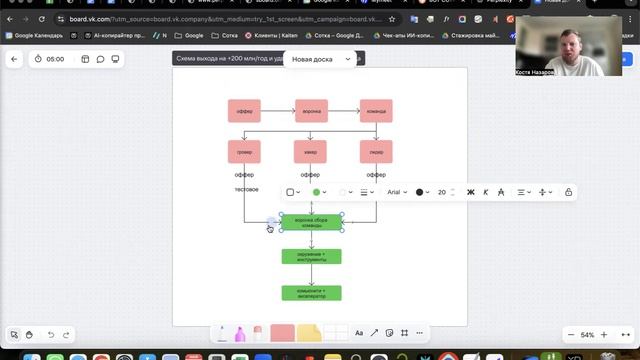640x360 pixels.
Task: Open the black text color picker
Action: coord(422,192)
